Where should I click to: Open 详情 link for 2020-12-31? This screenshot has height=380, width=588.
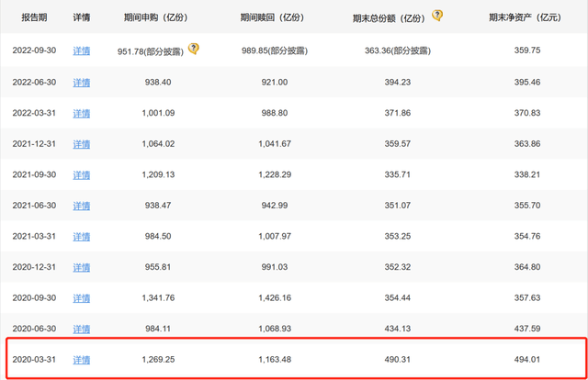(x=82, y=267)
